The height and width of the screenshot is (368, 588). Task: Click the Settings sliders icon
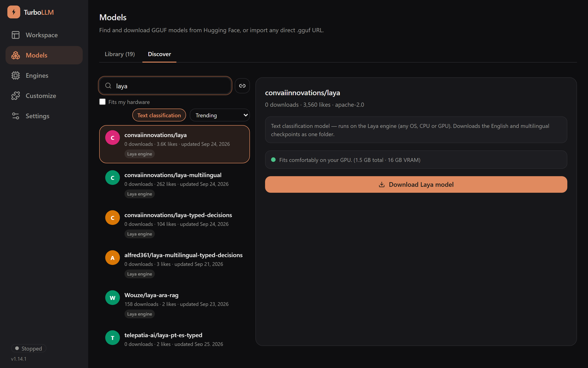(x=16, y=116)
